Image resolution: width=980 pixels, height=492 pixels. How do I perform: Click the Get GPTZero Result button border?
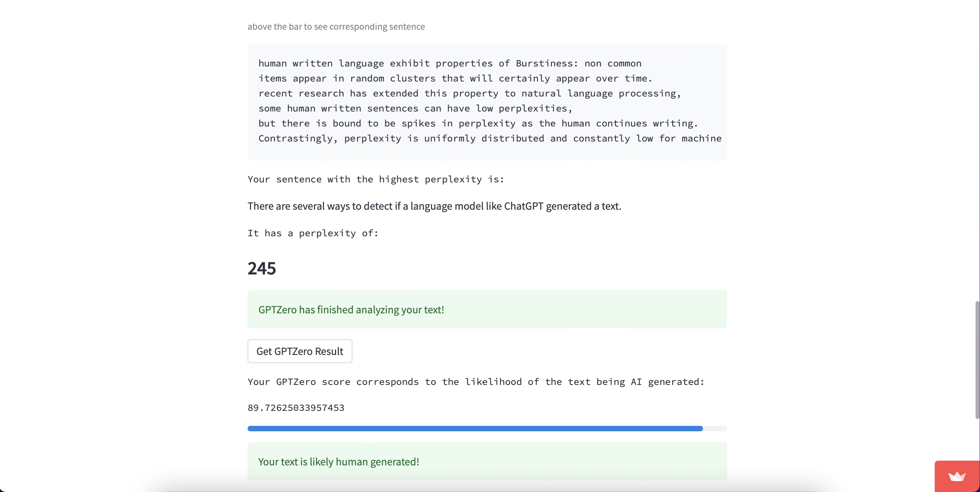300,340
